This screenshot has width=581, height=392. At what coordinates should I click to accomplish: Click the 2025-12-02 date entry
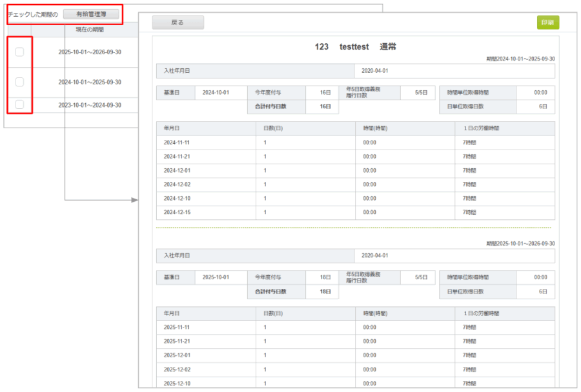tap(177, 370)
